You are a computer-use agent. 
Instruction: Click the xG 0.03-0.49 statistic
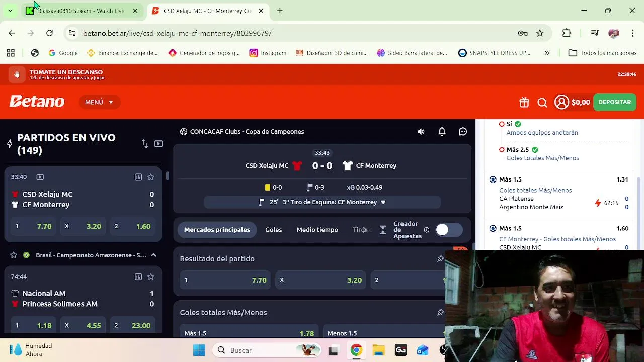tap(365, 188)
